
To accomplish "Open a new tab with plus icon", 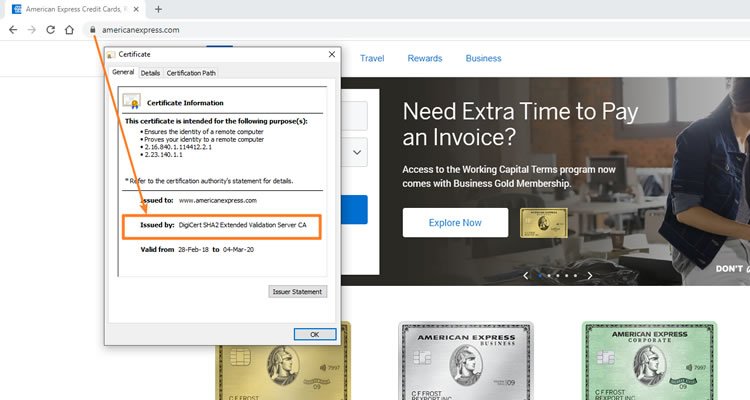I will 158,9.
